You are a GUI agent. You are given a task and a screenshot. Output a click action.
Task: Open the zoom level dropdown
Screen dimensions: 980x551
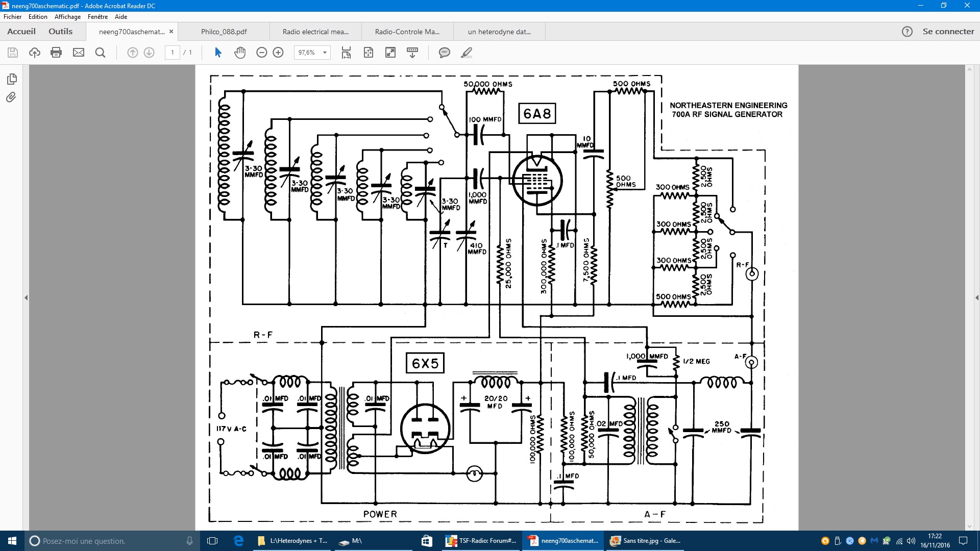pos(325,53)
